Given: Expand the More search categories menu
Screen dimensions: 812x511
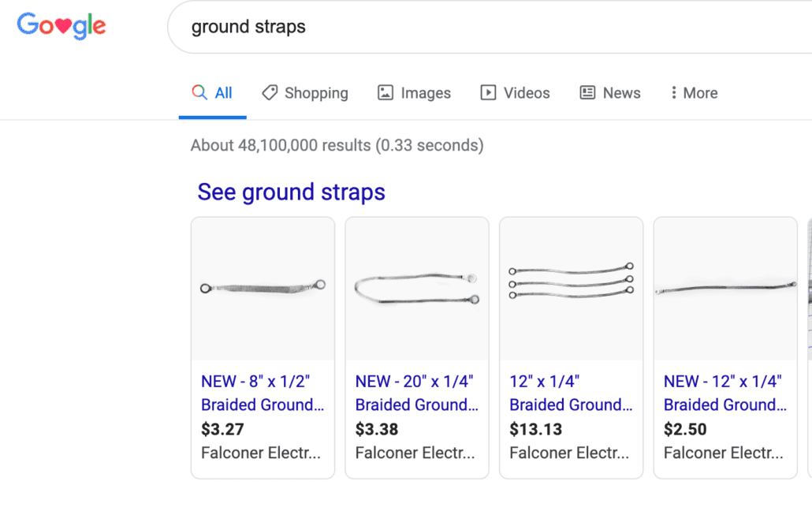Looking at the screenshot, I should click(x=694, y=92).
